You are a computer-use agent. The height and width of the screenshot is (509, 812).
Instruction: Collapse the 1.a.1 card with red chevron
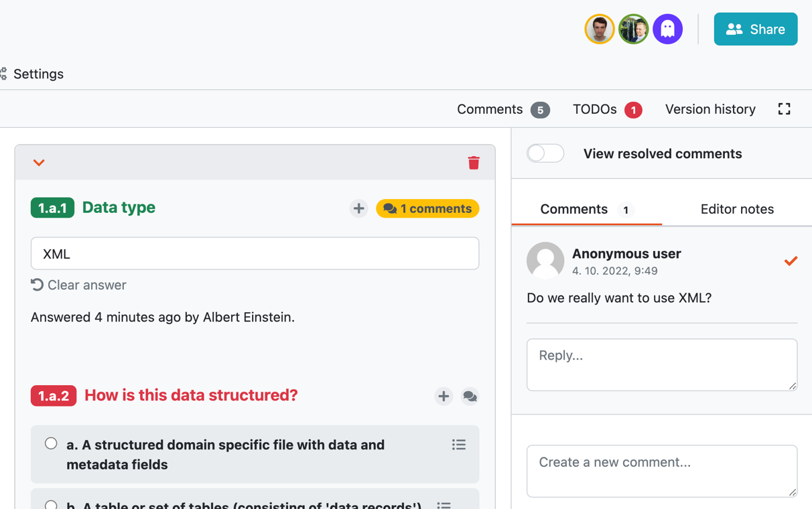click(x=38, y=162)
